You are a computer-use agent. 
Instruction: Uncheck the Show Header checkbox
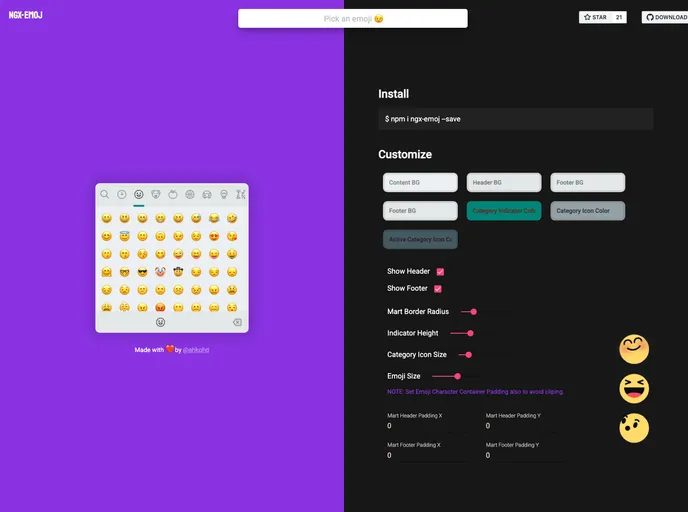(x=440, y=272)
